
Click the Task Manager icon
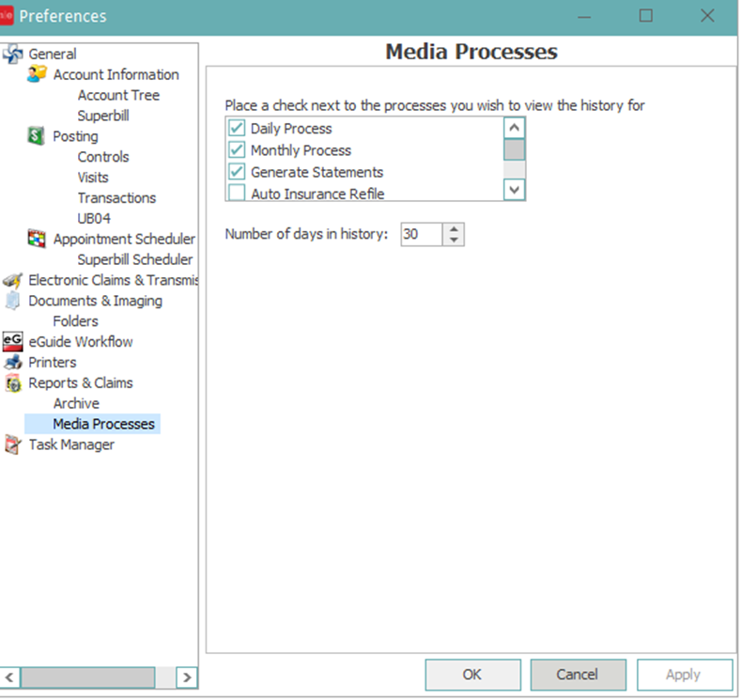coord(13,444)
